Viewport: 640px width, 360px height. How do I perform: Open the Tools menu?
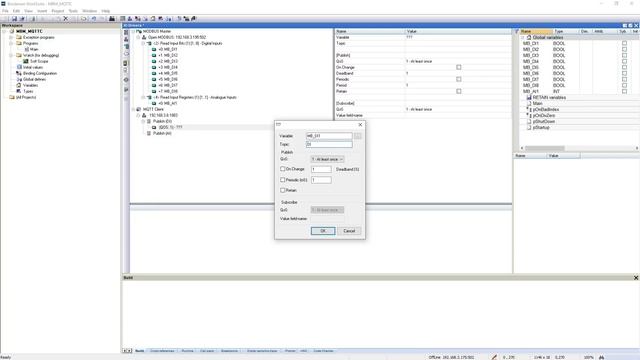pyautogui.click(x=73, y=11)
